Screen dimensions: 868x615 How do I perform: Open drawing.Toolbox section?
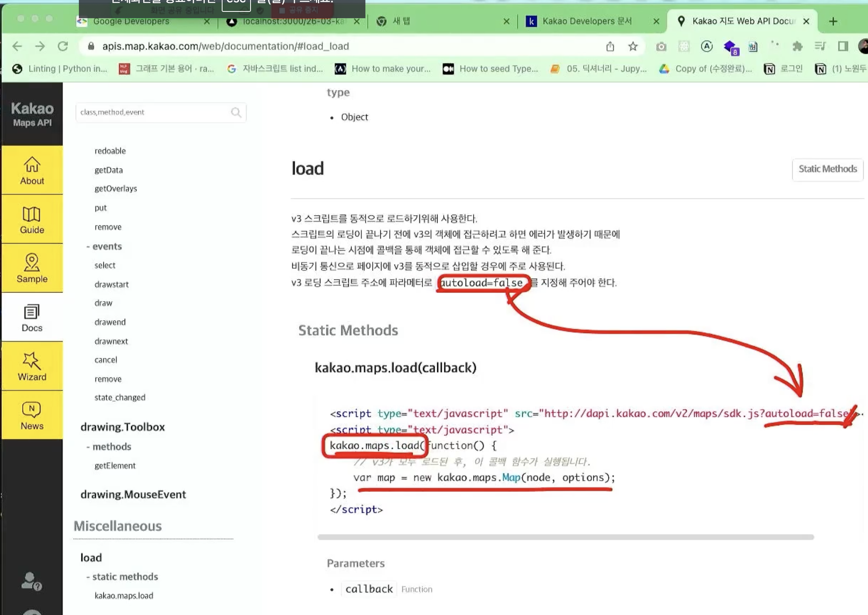tap(123, 427)
